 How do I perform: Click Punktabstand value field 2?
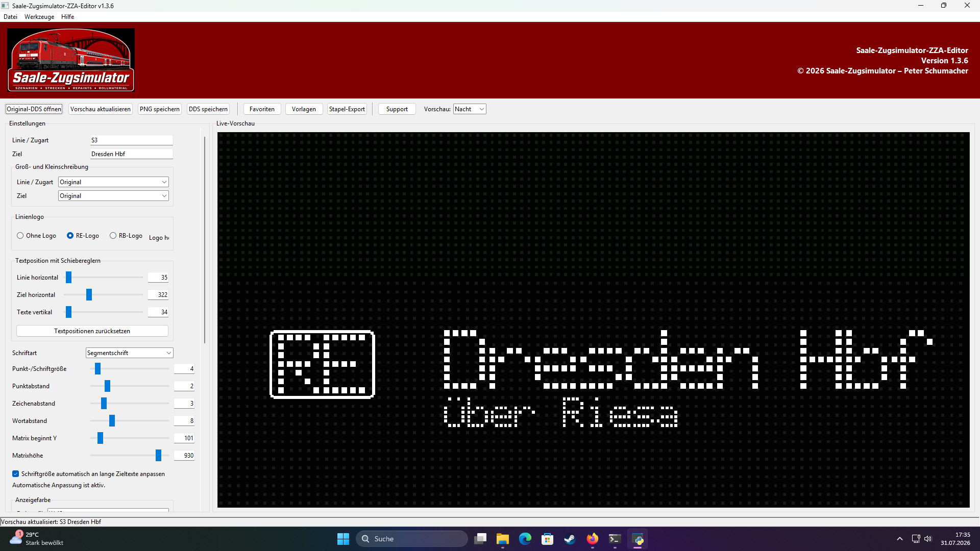184,386
